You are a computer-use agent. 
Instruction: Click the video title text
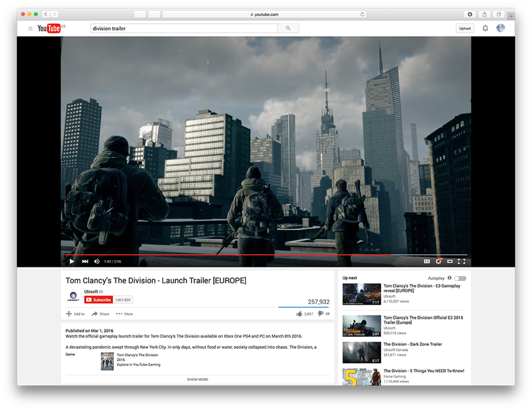tap(156, 280)
